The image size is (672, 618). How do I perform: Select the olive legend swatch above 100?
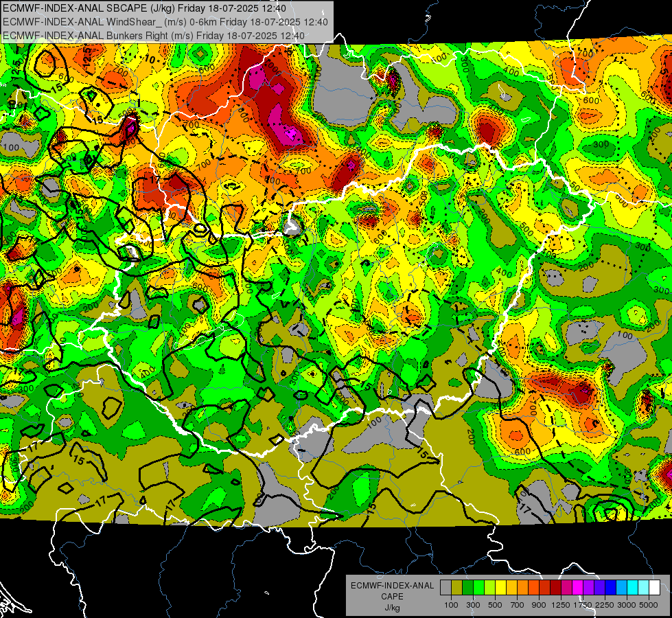coord(457,587)
